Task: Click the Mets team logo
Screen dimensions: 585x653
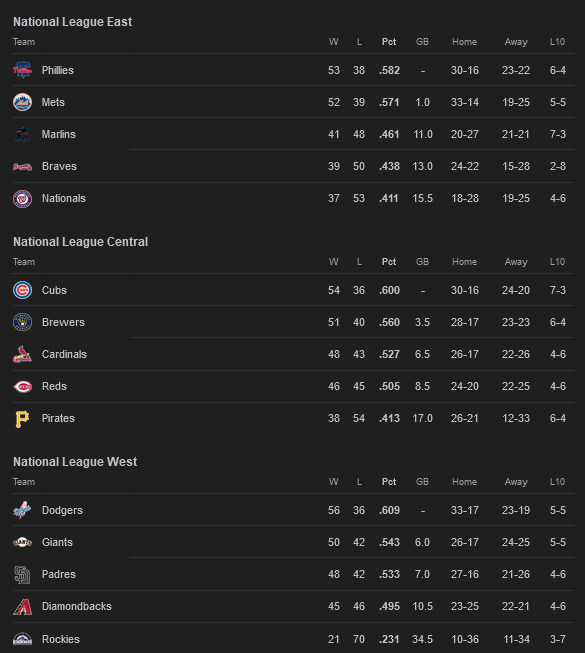Action: click(x=22, y=102)
